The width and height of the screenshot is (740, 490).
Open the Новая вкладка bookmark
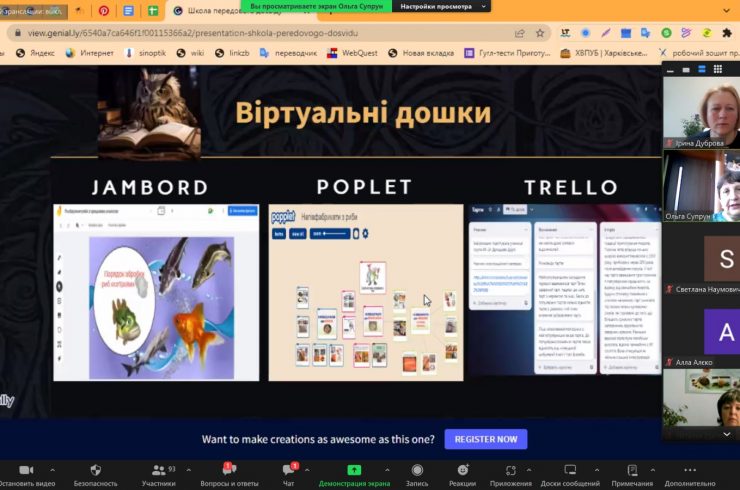pyautogui.click(x=421, y=53)
